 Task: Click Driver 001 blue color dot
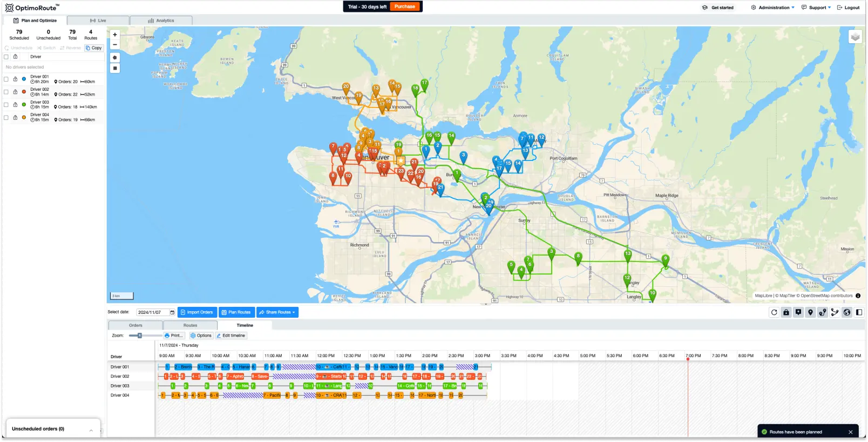(x=24, y=79)
